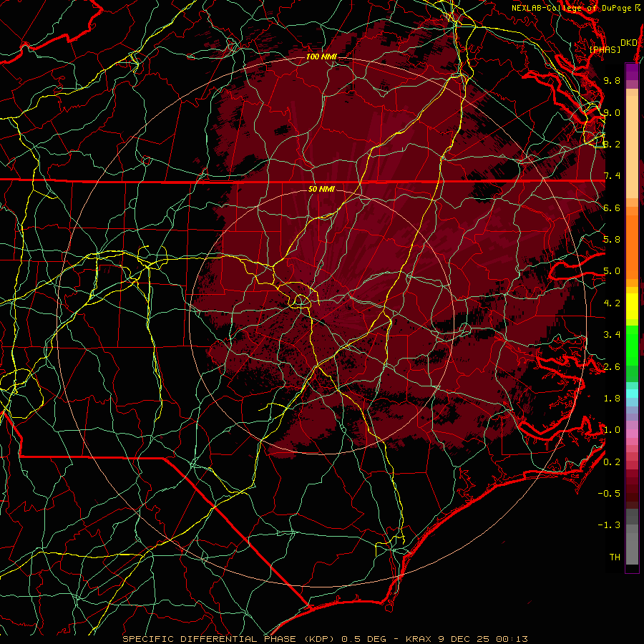Click the purple band atop the color bar
Image resolution: width=644 pixels, height=644 pixels.
click(632, 72)
